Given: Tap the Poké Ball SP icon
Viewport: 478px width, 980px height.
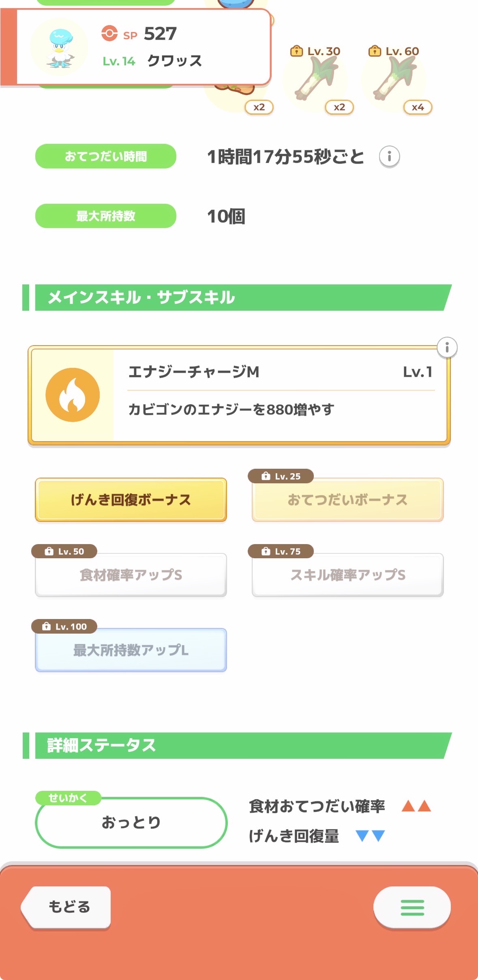Looking at the screenshot, I should pos(109,34).
